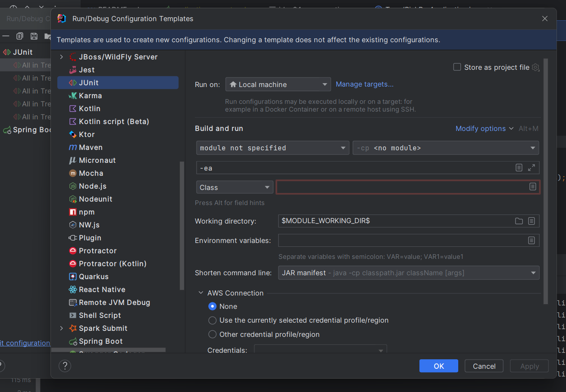
Task: Select the JBoss/WildFly Server template icon
Action: point(72,57)
